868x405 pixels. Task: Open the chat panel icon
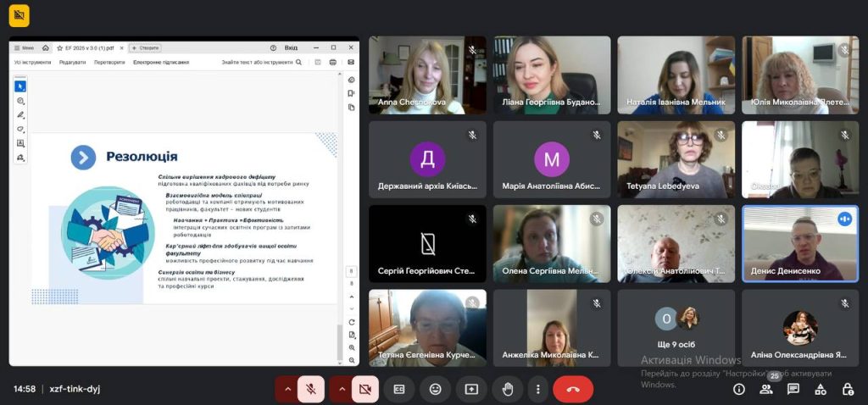[x=793, y=389]
